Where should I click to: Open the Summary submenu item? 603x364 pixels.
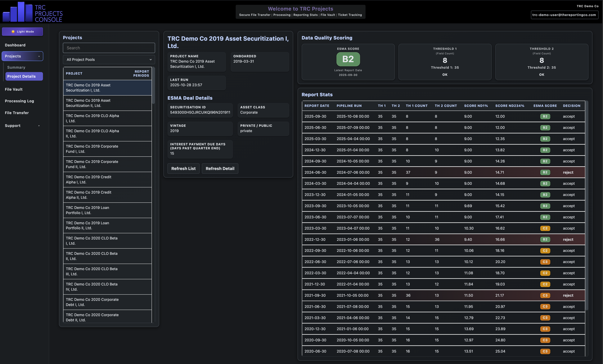tap(16, 68)
